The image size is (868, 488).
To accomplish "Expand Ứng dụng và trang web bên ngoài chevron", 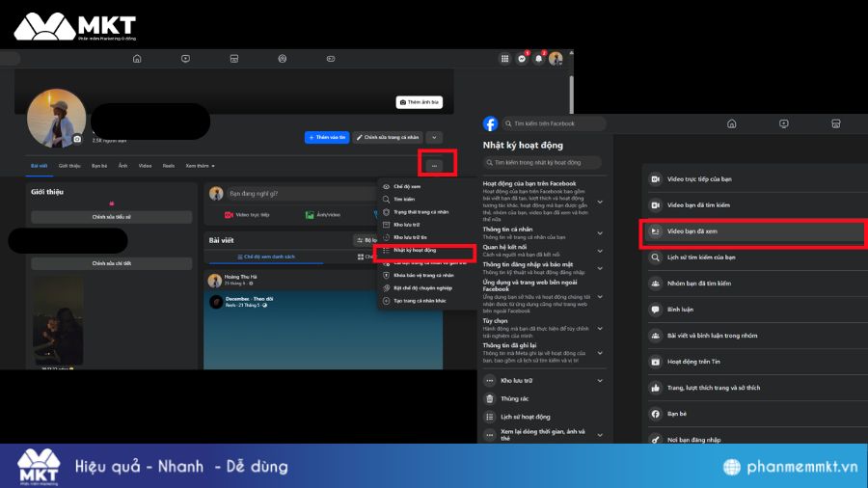I will point(600,297).
